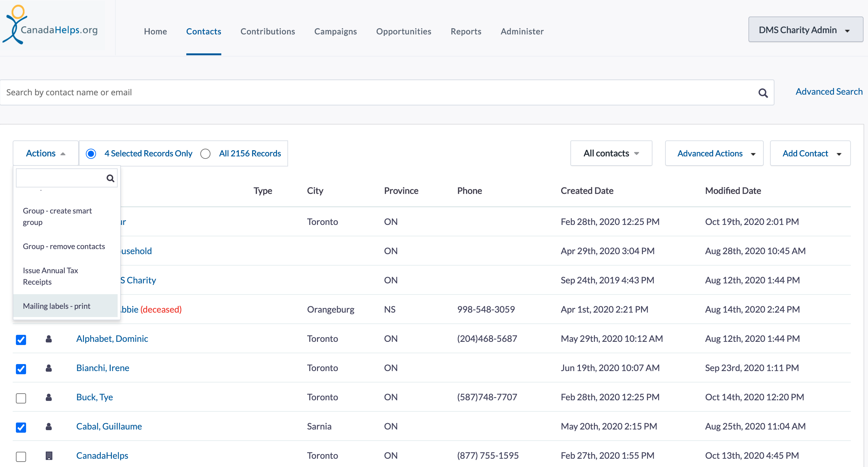Choose Group - remove contacts action

click(65, 247)
